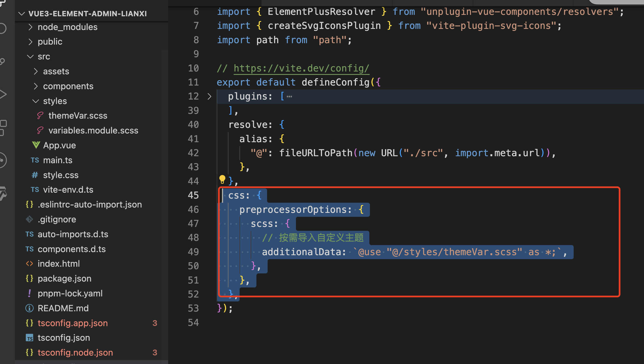
Task: Open package.json from file tree
Action: (x=64, y=278)
